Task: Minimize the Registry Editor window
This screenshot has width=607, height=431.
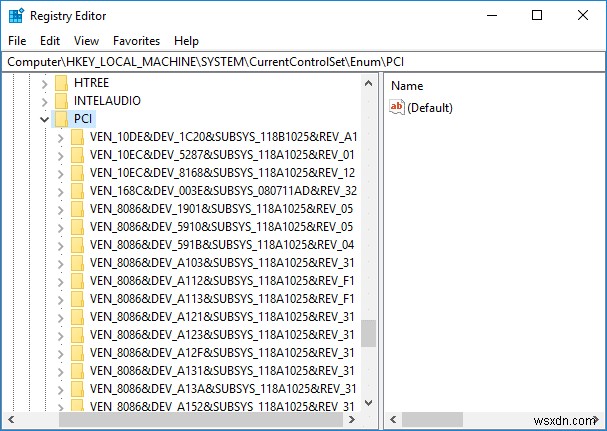Action: 492,15
